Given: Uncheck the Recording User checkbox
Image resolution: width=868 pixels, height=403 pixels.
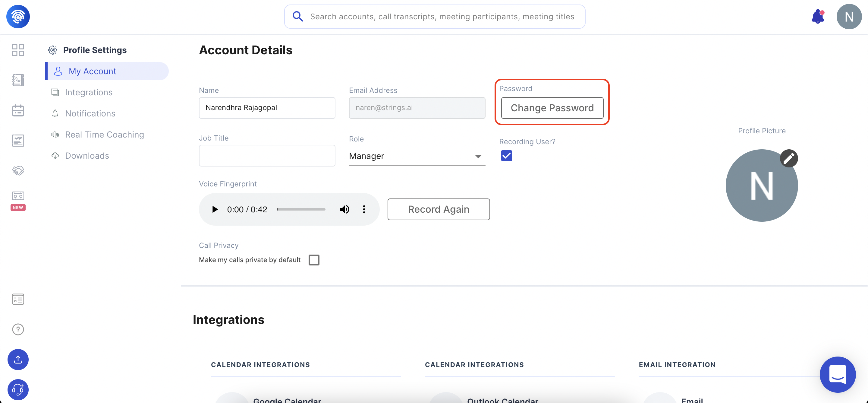Looking at the screenshot, I should (506, 155).
